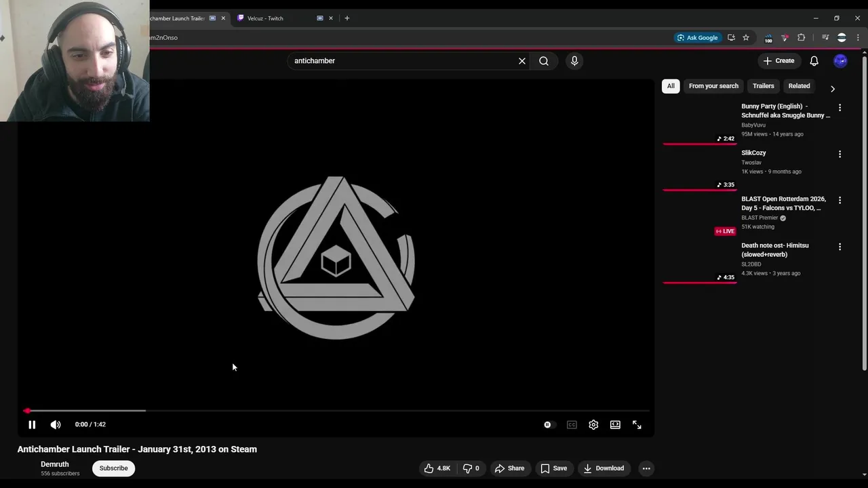Image resolution: width=868 pixels, height=488 pixels.
Task: Open the YouTube account avatar menu
Action: 840,61
